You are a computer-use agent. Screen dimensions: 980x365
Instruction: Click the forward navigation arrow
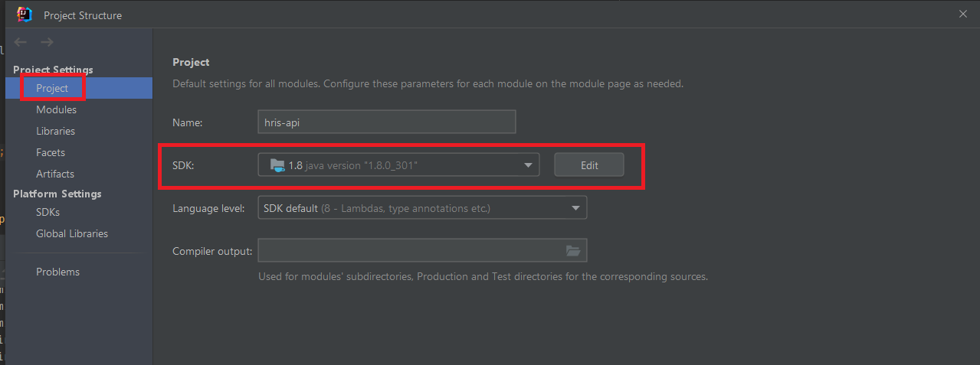[x=47, y=42]
